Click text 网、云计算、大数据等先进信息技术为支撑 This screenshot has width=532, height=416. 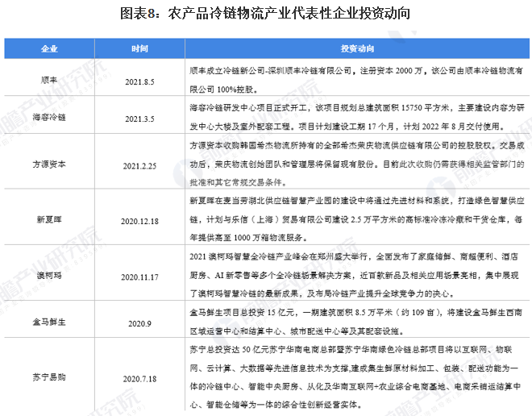[x=268, y=368]
